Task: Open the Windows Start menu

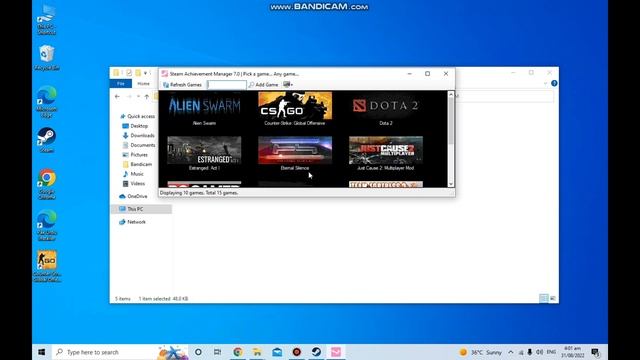Action: point(42,352)
